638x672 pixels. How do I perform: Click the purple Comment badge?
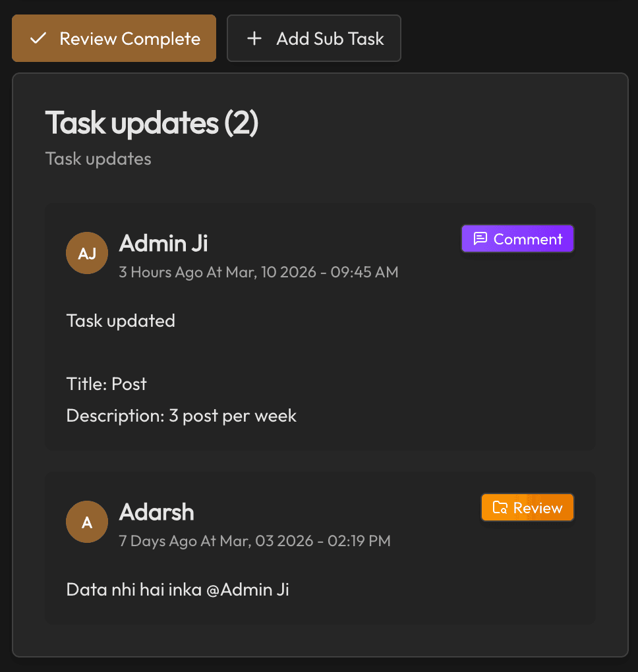517,238
